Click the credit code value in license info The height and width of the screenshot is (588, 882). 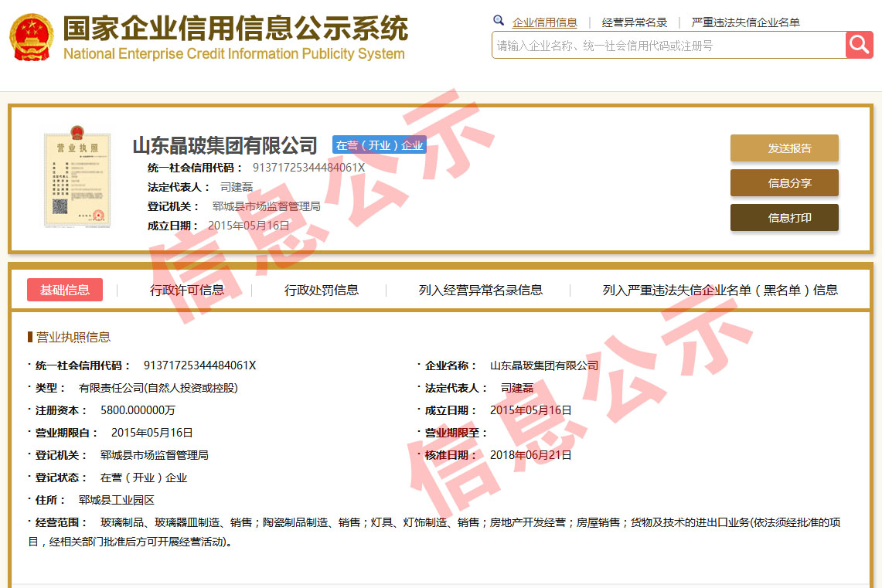(199, 365)
